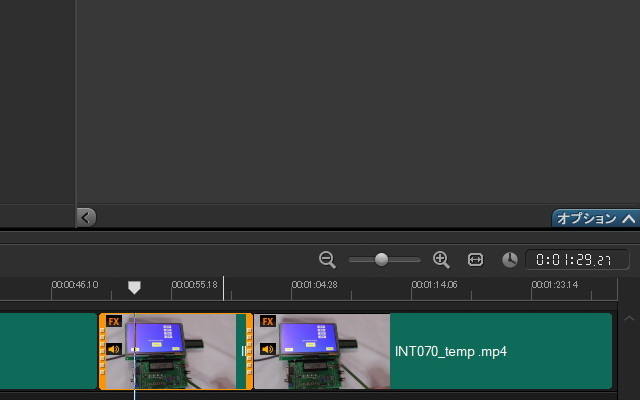Expand the オプション options panel

point(595,218)
